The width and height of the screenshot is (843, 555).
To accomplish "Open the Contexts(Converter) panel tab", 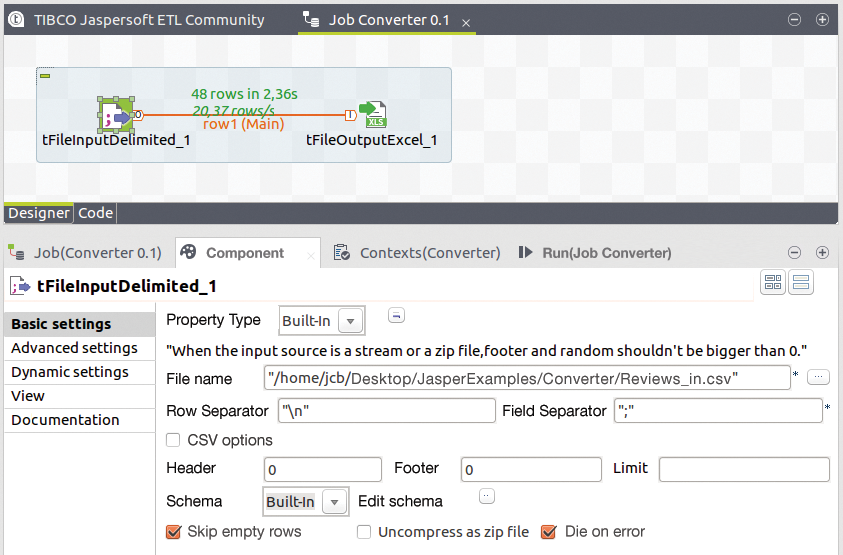I will point(430,253).
